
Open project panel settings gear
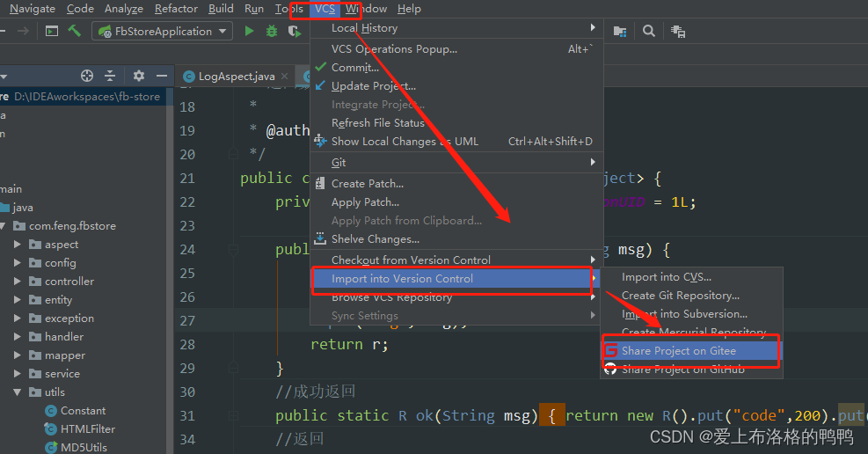coord(138,76)
